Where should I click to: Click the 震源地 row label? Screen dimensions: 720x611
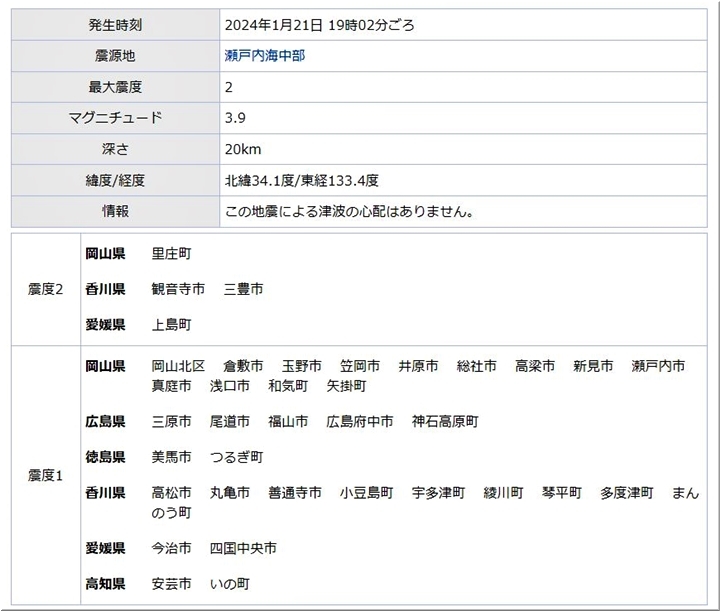point(115,56)
